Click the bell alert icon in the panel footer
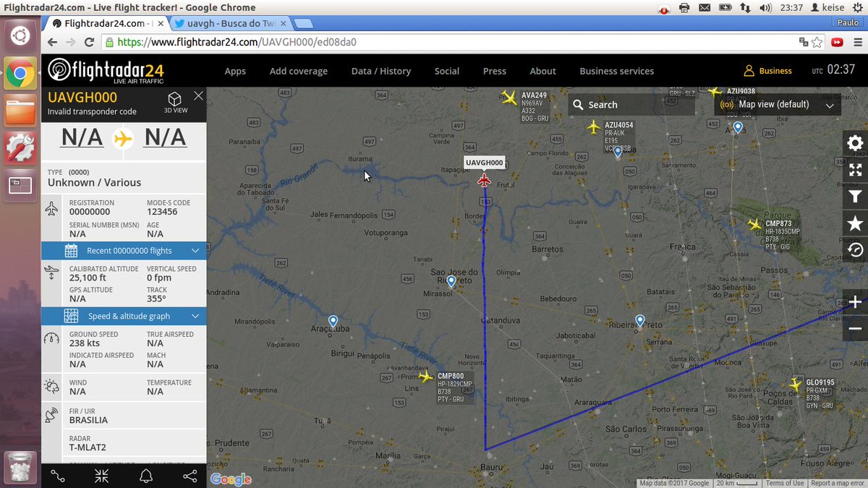The height and width of the screenshot is (488, 868). click(x=146, y=476)
